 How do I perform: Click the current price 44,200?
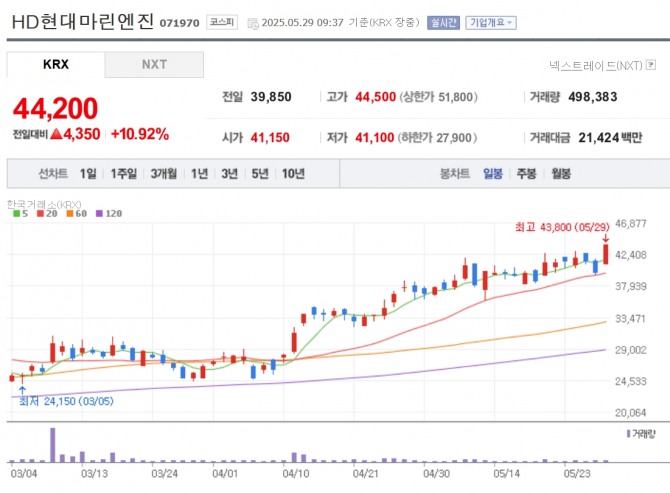click(x=56, y=109)
